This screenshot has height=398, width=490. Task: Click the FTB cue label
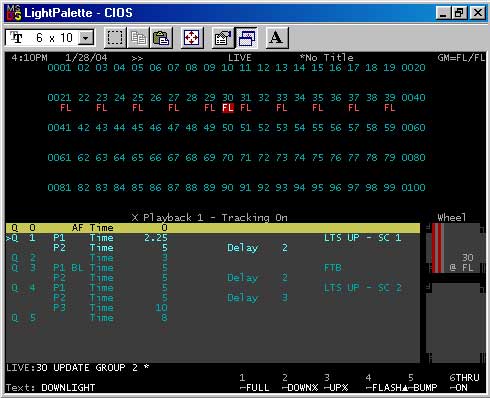pos(333,268)
